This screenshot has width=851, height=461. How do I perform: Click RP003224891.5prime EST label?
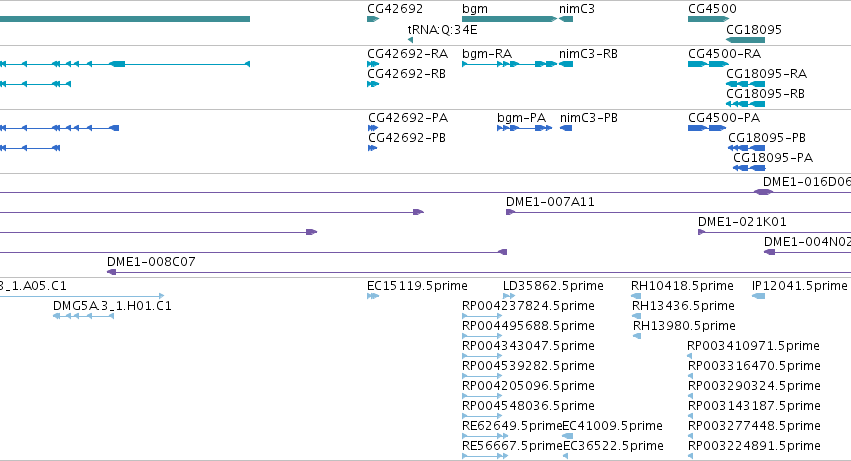(x=754, y=446)
